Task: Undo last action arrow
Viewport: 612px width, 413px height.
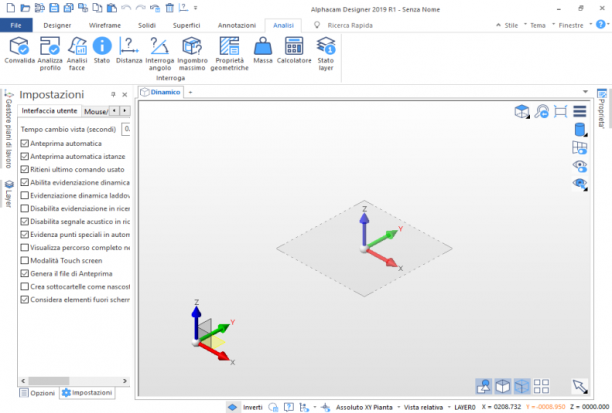Action: [x=126, y=8]
